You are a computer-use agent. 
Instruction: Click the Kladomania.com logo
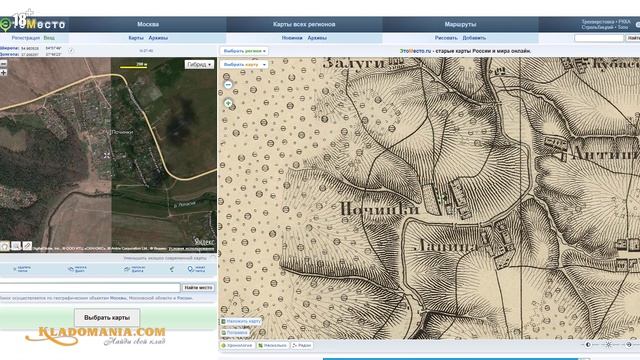[x=96, y=336]
